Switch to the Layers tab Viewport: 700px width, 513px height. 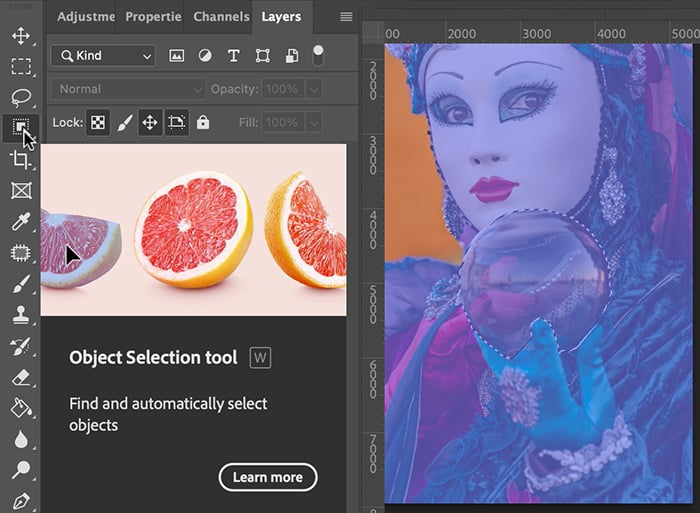click(281, 17)
